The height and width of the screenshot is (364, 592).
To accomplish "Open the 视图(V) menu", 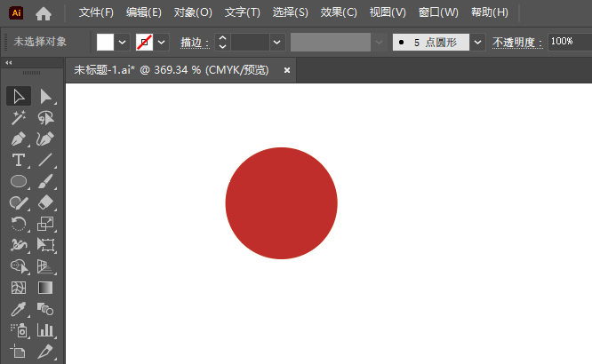I will pyautogui.click(x=388, y=12).
